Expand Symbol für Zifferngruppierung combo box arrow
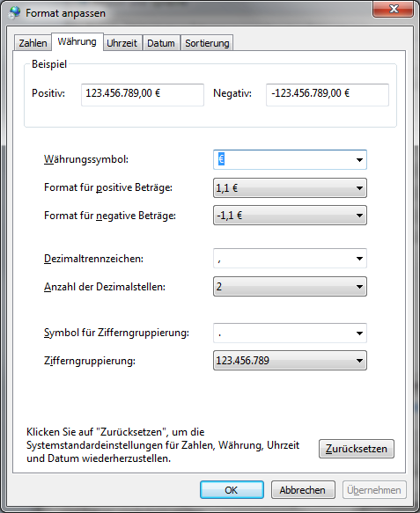Viewport: 420px width, 513px height. pos(359,333)
